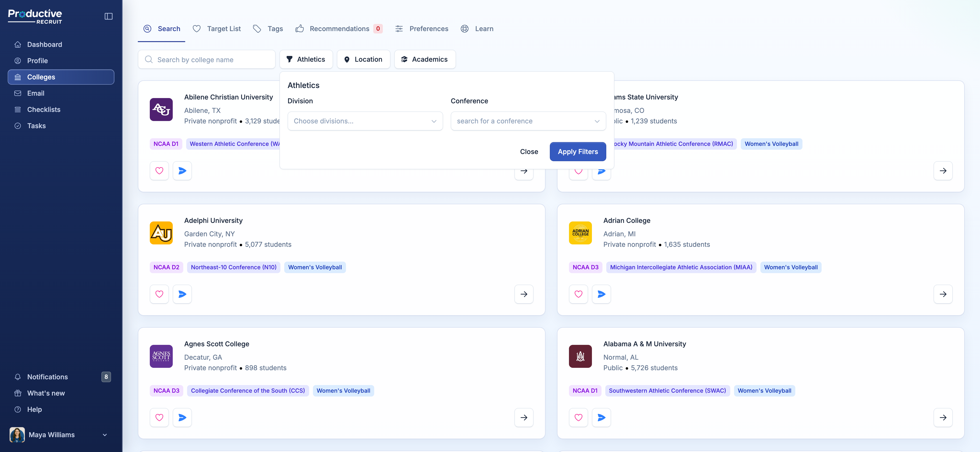980x452 pixels.
Task: Send message to Adelphi University
Action: tap(182, 294)
